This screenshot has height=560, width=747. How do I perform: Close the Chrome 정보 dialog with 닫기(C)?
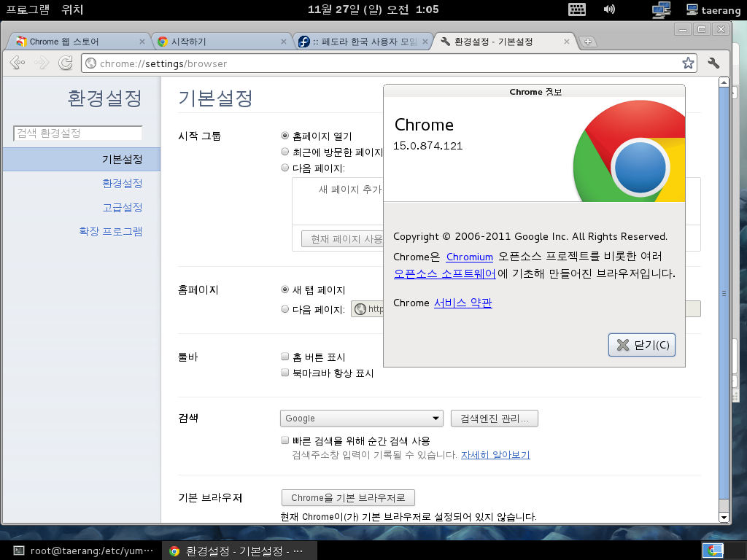(642, 345)
